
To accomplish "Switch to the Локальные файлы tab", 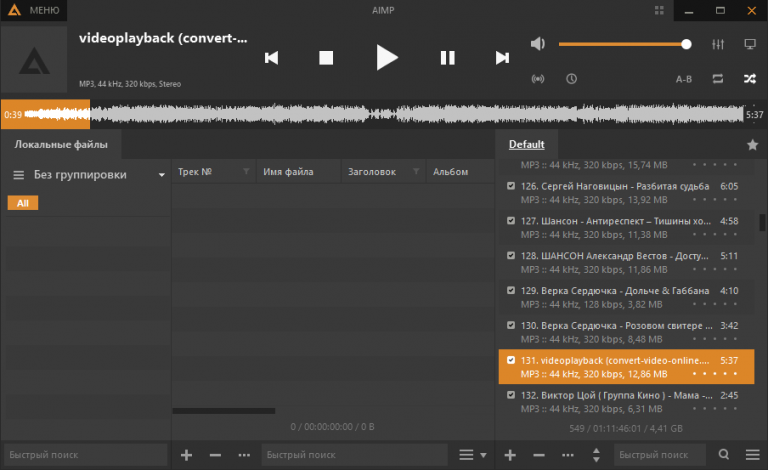I will [x=60, y=145].
